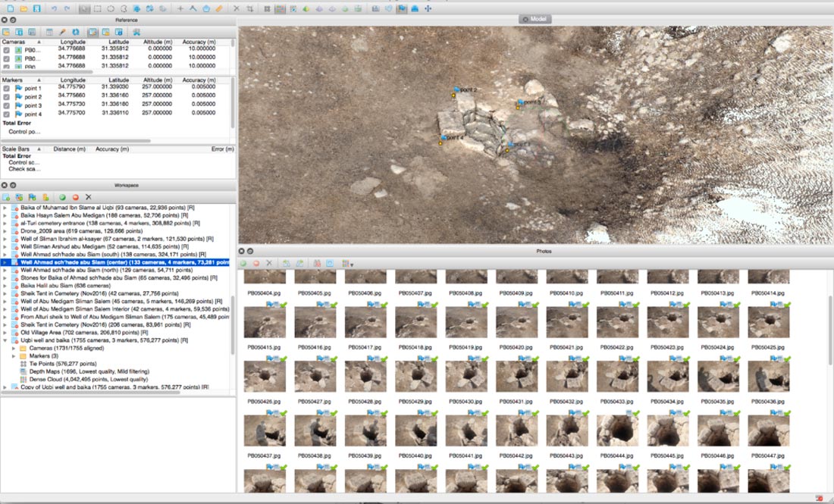Select photo thumbnail PB050415.jpg
834x504 pixels.
click(x=264, y=323)
